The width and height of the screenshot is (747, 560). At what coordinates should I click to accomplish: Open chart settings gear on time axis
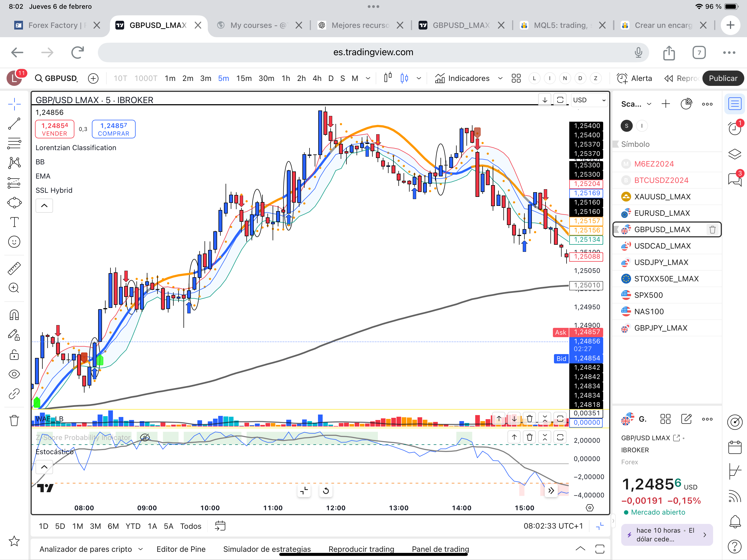pos(590,508)
